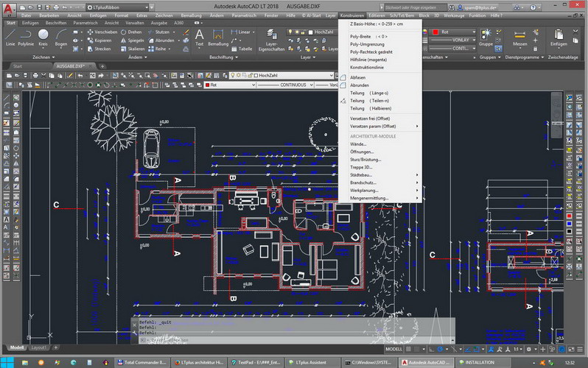Click the Messen measure tool

tap(519, 38)
